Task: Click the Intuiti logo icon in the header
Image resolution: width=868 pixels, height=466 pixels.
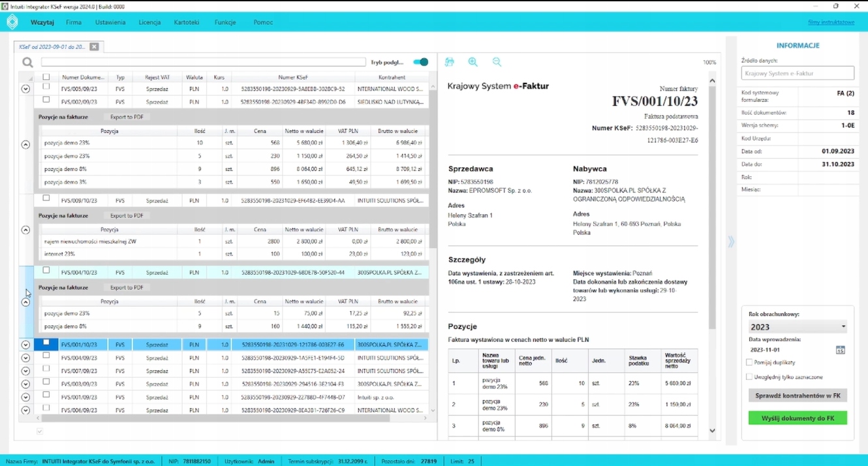Action: pos(12,22)
